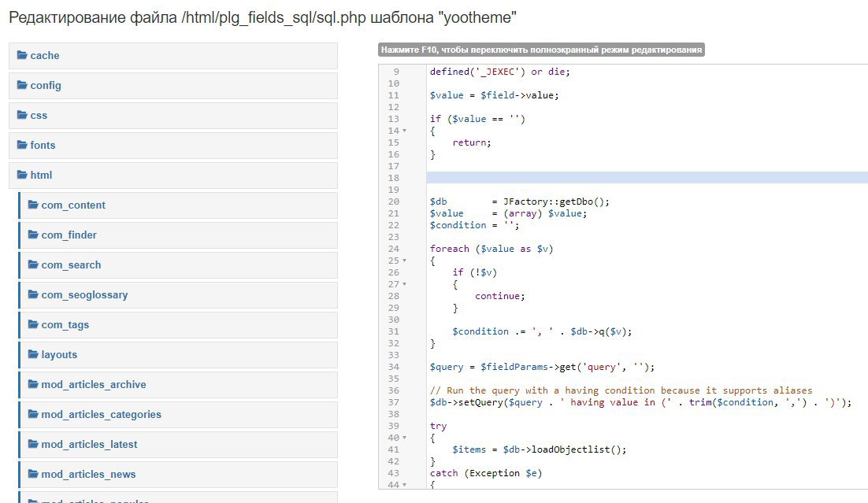Screen dimensions: 868x503
Task: Open the com_search subfolder
Action: 178,264
